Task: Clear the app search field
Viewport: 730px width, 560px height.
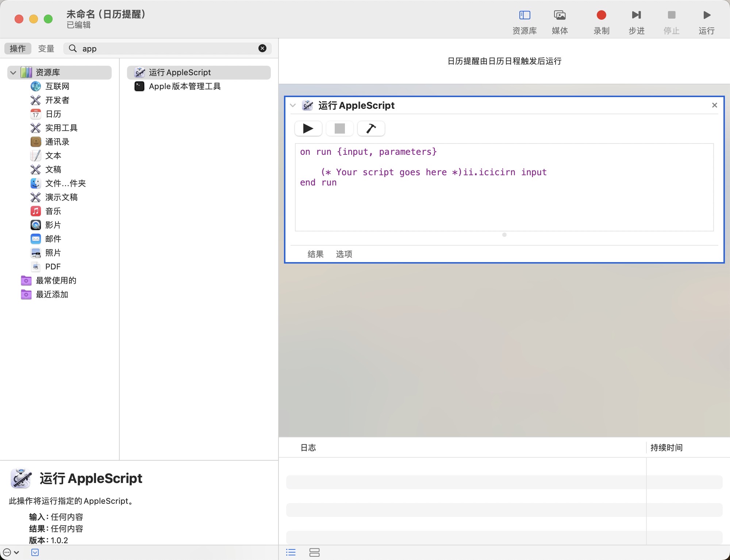Action: [x=262, y=48]
